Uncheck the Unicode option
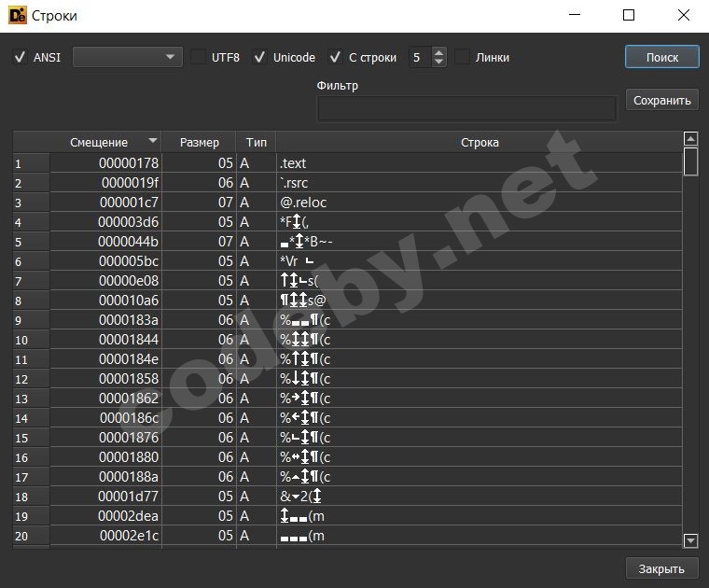Viewport: 709px width, 588px height. pos(259,58)
